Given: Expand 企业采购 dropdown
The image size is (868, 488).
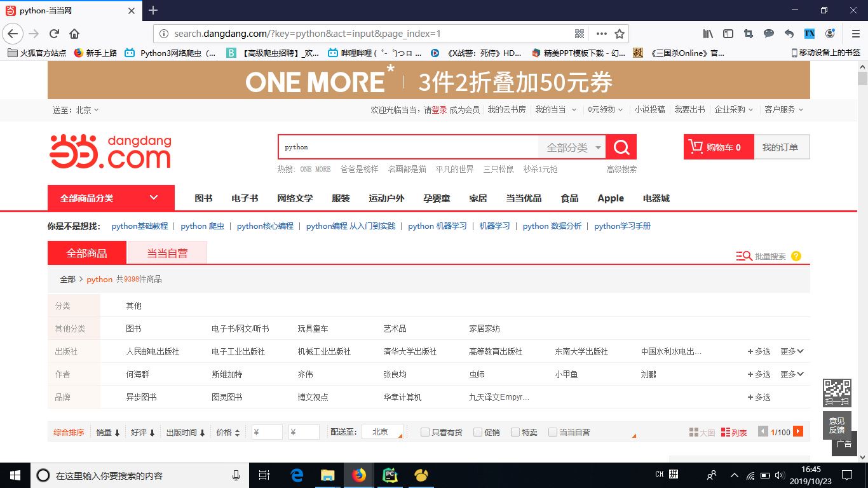Looking at the screenshot, I should point(733,109).
